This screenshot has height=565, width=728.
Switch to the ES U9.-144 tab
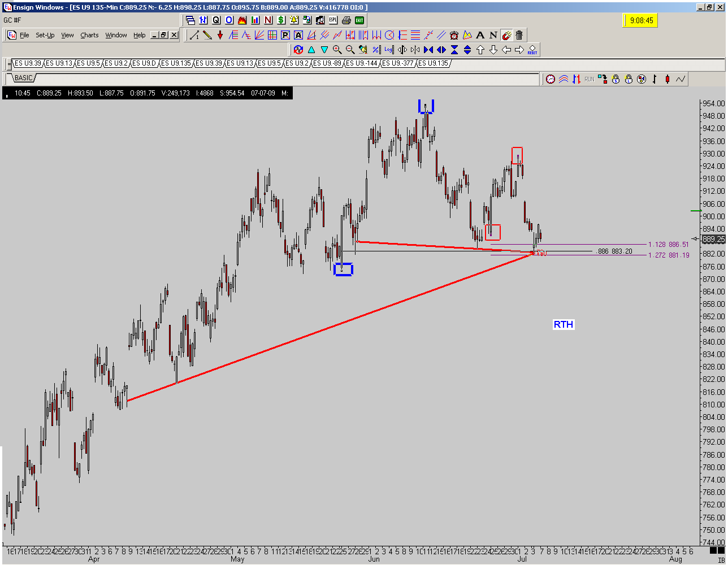(361, 63)
